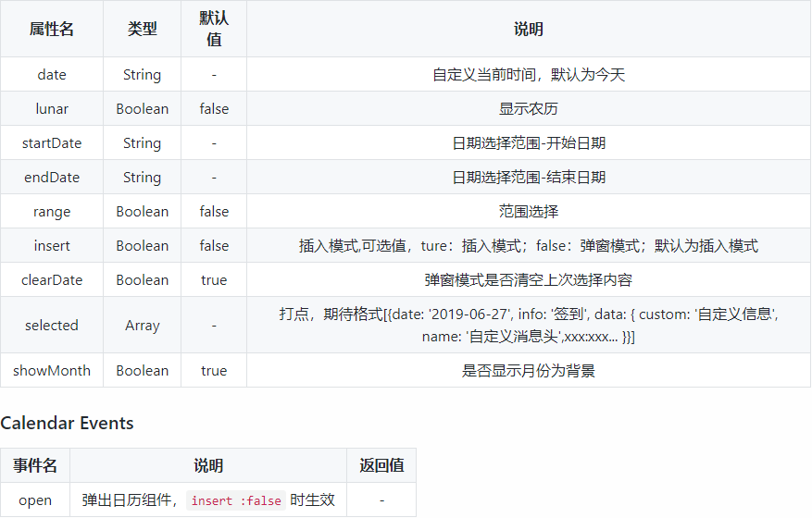Click the selected '打点，期待格式' description
Screen dimensions: 812x518
(529, 325)
